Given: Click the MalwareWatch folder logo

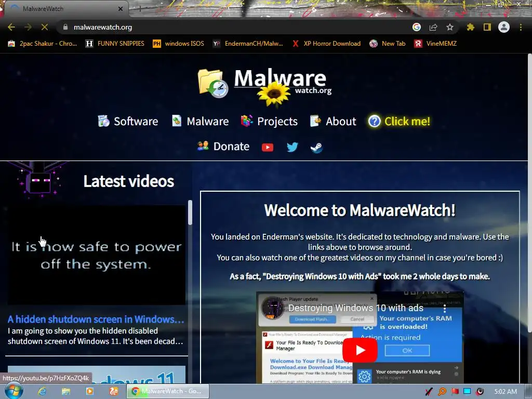Looking at the screenshot, I should click(212, 83).
